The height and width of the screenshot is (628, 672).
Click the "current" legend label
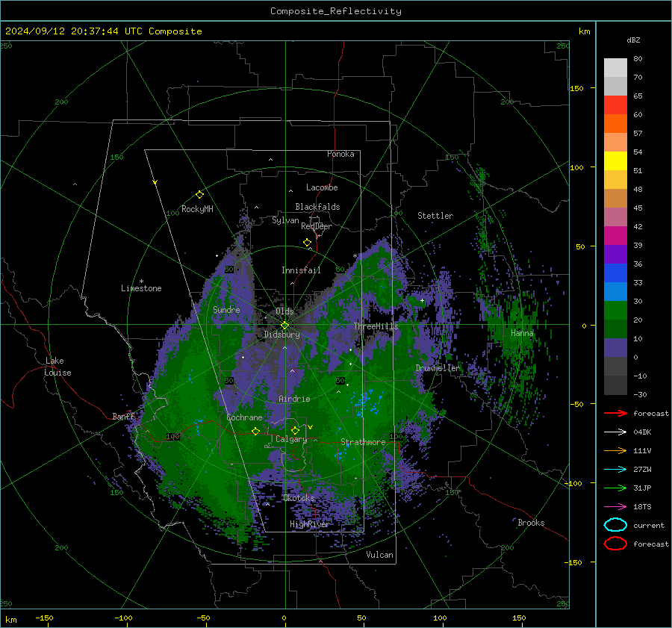649,526
